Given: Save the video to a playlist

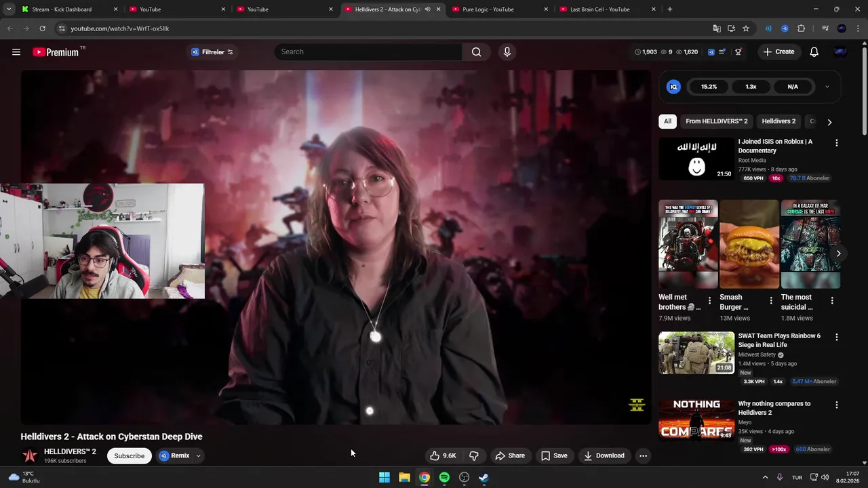Looking at the screenshot, I should 554,455.
